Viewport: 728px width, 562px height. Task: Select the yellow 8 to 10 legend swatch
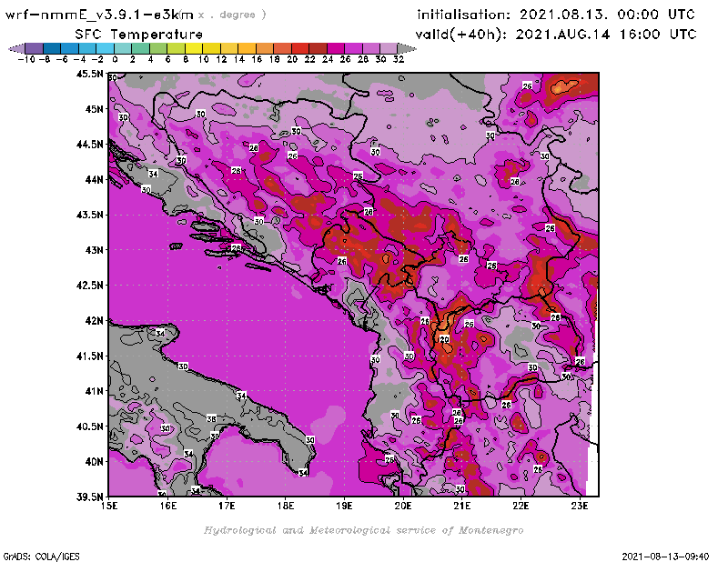[x=194, y=49]
